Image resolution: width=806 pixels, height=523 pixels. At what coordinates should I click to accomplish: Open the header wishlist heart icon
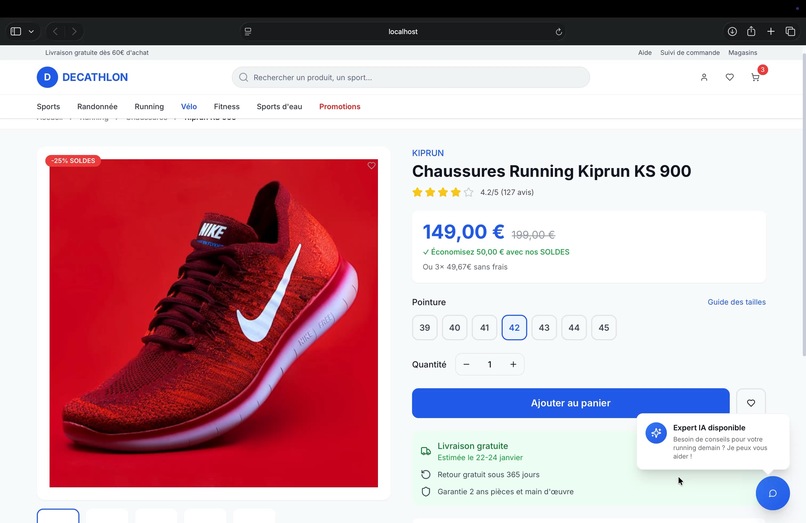(x=729, y=77)
